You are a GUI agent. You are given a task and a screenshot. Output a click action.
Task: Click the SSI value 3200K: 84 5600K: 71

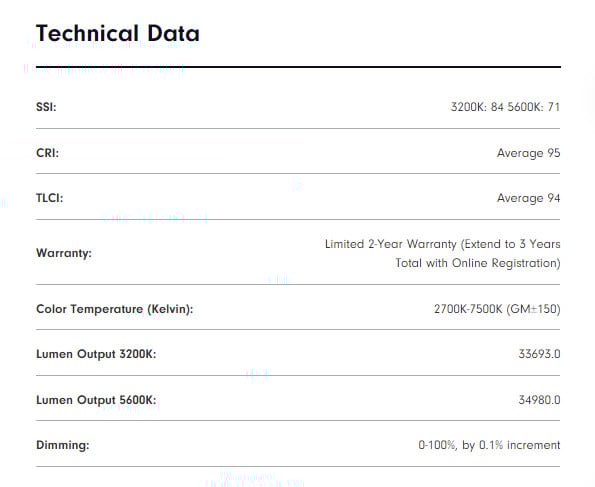click(505, 107)
